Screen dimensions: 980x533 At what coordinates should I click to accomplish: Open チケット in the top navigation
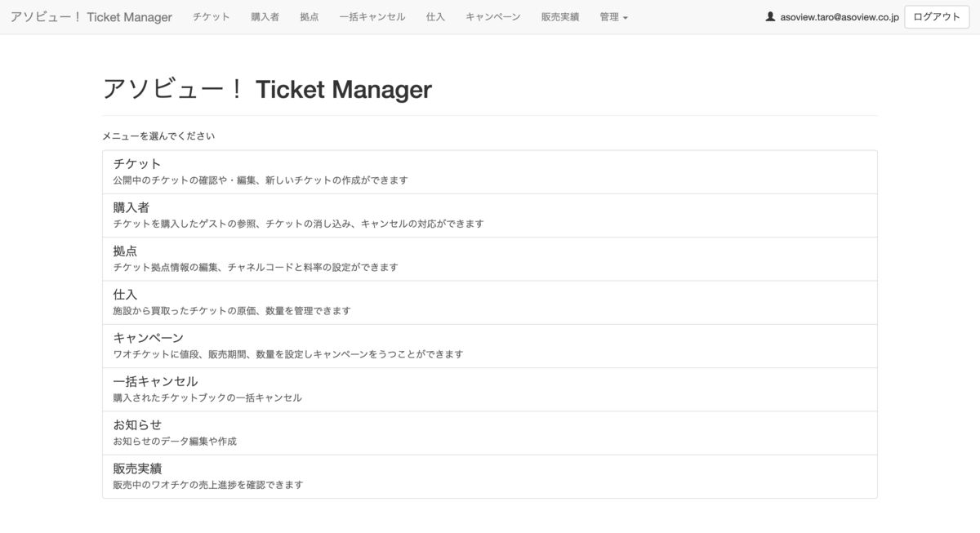[x=212, y=17]
